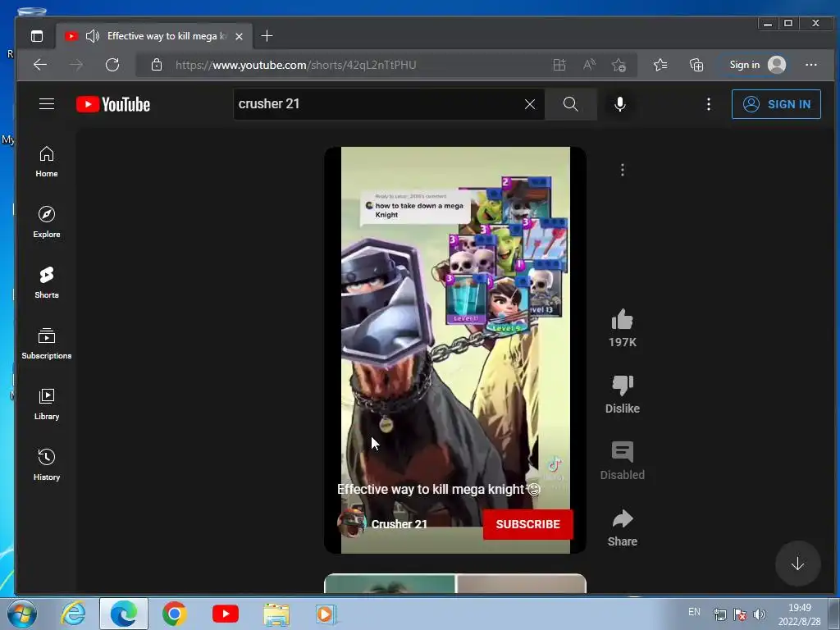Open Library in the sidebar

(x=47, y=404)
